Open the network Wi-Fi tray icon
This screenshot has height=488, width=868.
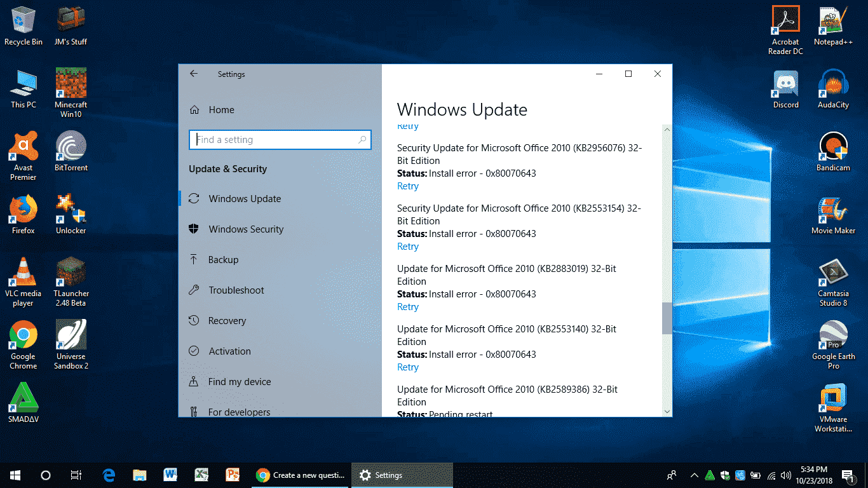click(x=771, y=475)
